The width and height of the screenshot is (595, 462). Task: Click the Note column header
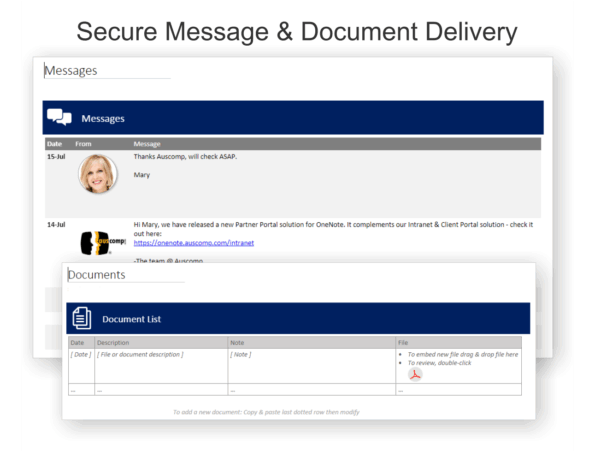tap(237, 343)
